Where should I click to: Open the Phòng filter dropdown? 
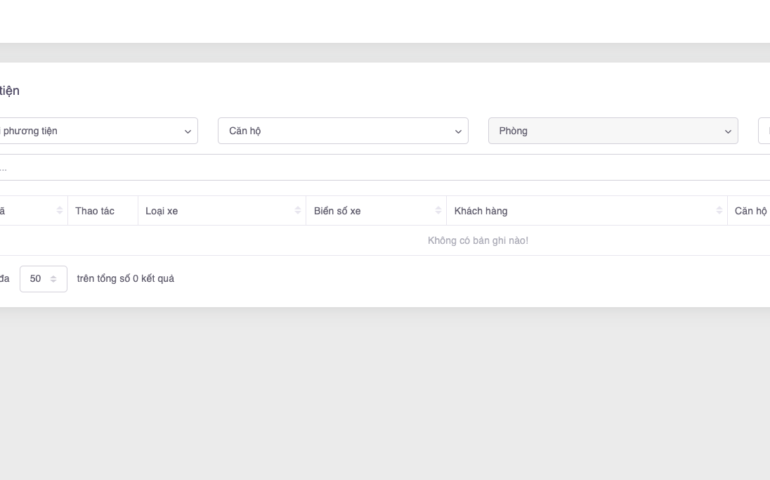pyautogui.click(x=610, y=131)
